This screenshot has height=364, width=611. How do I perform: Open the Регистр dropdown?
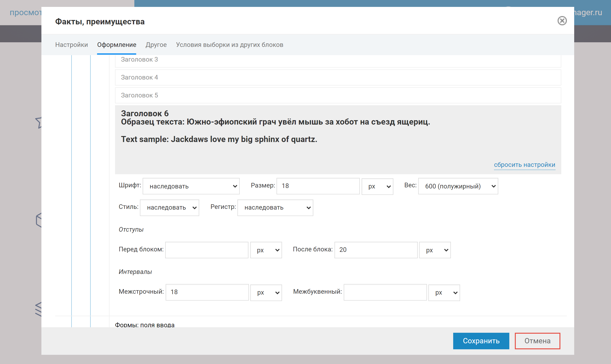point(275,208)
